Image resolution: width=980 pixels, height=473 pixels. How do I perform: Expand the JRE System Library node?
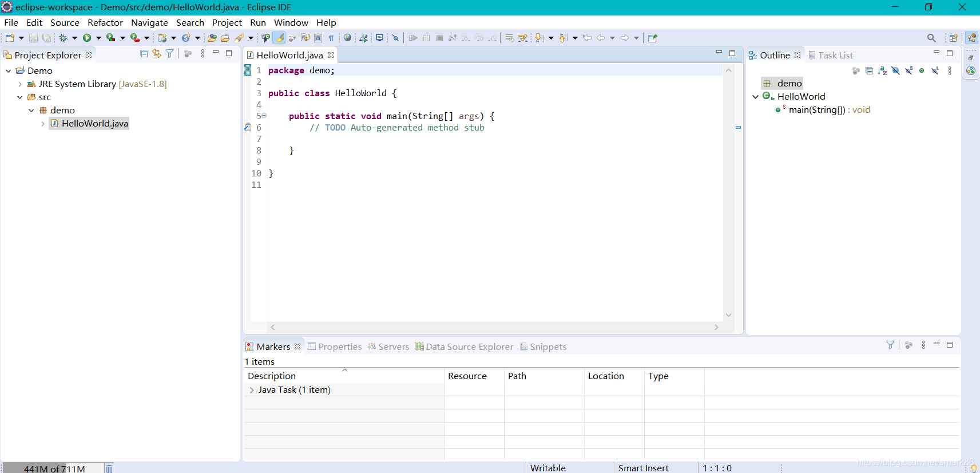coord(20,84)
